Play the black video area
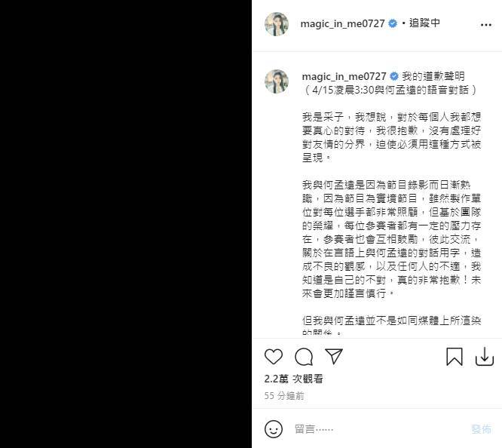The width and height of the screenshot is (502, 448). [x=126, y=224]
